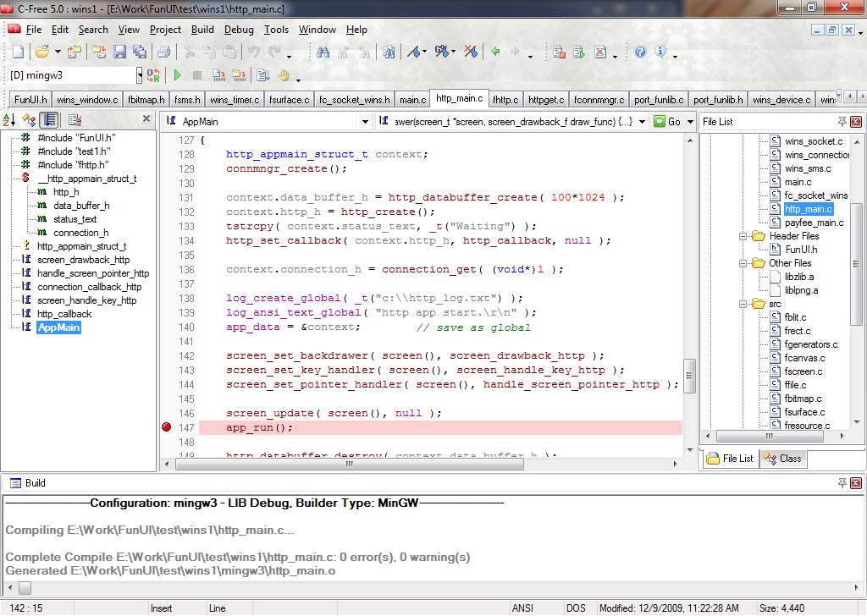Click the Find binoculars icon
The height and width of the screenshot is (616, 867).
[323, 52]
